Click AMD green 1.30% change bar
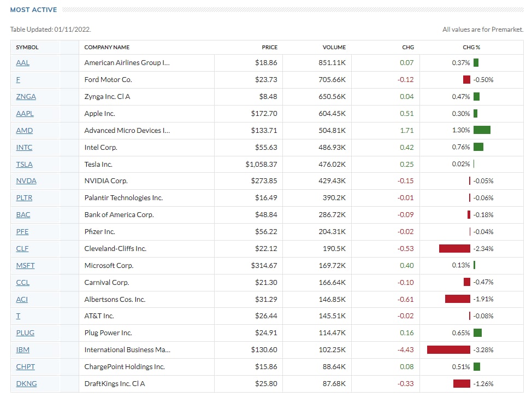Viewport: 532px width, 397px height. [482, 130]
